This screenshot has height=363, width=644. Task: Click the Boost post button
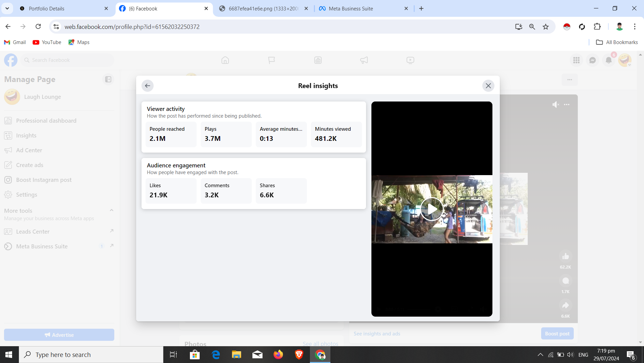(557, 334)
